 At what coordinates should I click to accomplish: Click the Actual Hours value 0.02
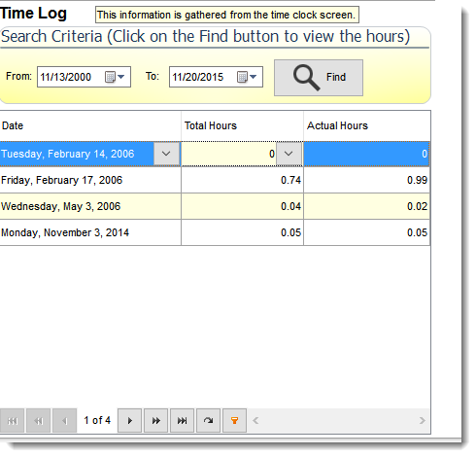tap(417, 206)
